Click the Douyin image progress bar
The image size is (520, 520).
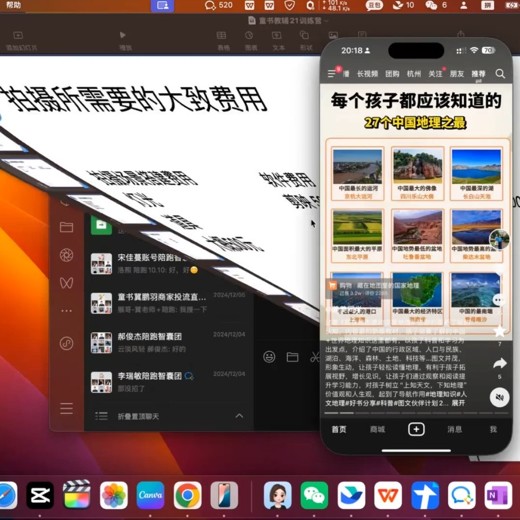416,413
